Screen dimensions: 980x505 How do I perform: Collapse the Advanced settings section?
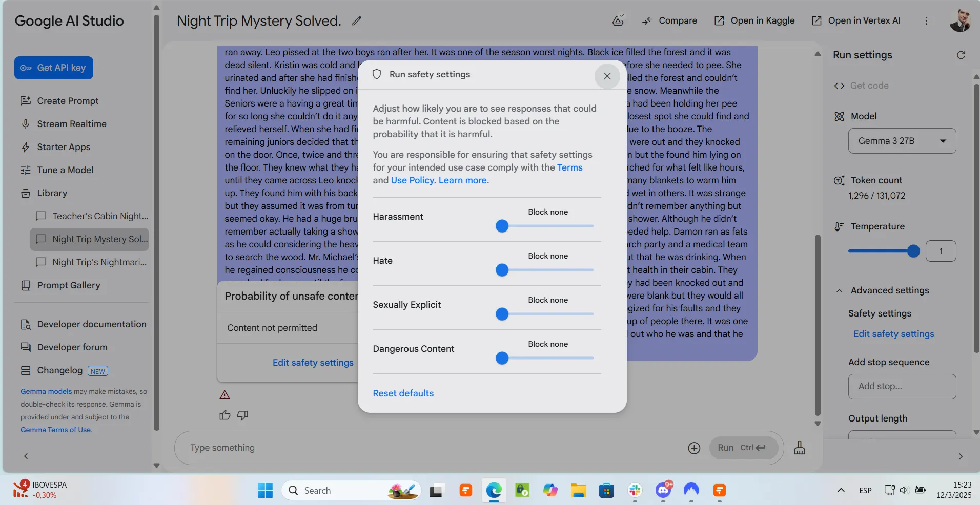(839, 290)
